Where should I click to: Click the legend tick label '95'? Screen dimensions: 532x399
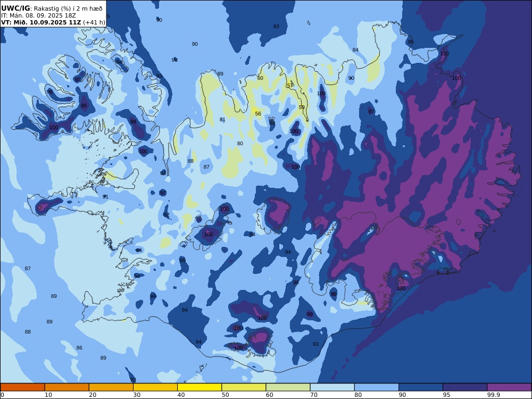click(446, 395)
